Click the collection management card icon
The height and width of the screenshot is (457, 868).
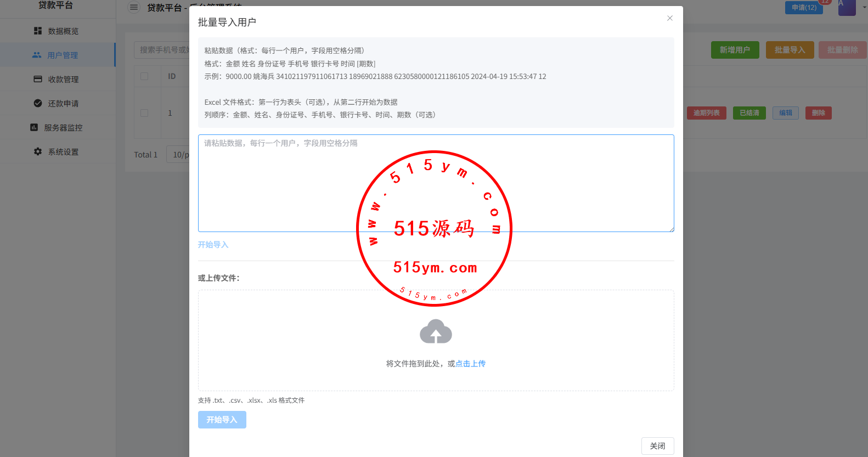(x=38, y=80)
